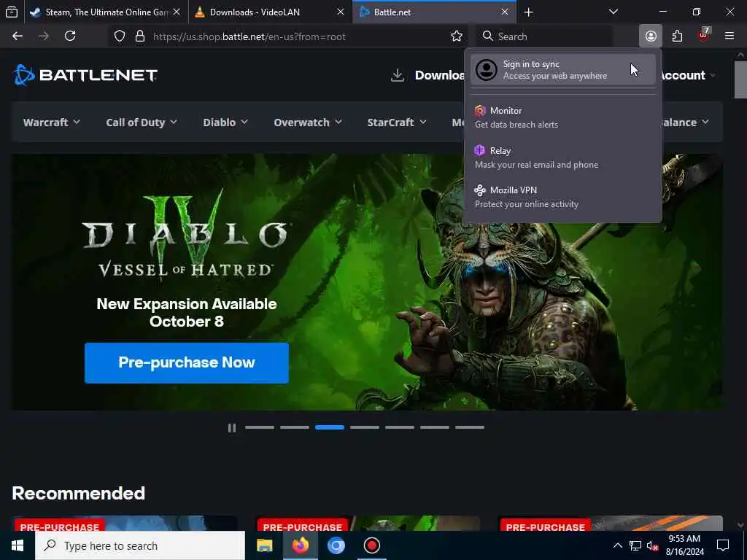Click the red record app in taskbar
747x560 pixels.
pos(371,545)
